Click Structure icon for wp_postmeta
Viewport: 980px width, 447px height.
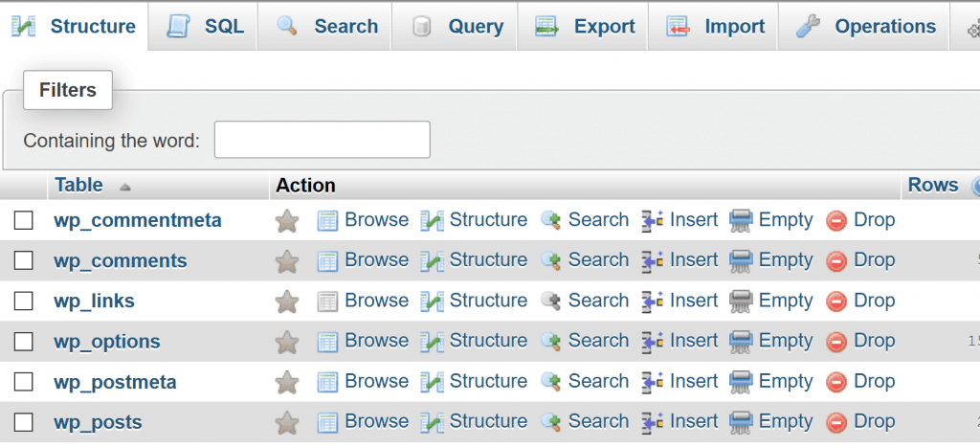432,382
